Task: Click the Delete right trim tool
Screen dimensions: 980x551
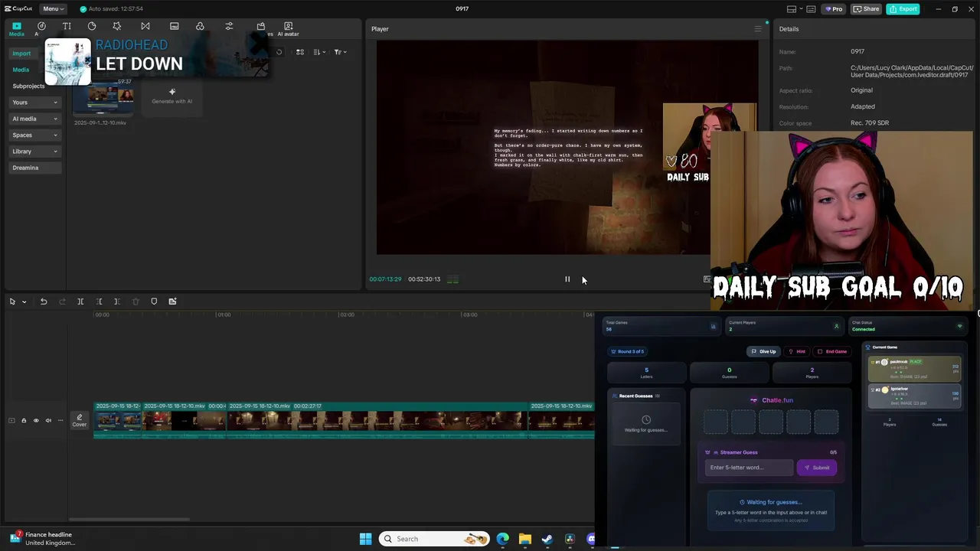Action: click(x=117, y=302)
